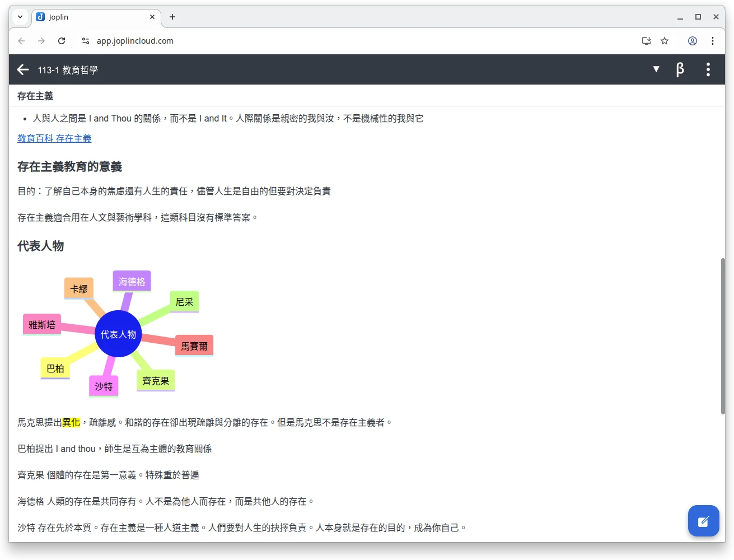Click the β beta badge in the Joplin toolbar
The height and width of the screenshot is (560, 734).
click(680, 69)
